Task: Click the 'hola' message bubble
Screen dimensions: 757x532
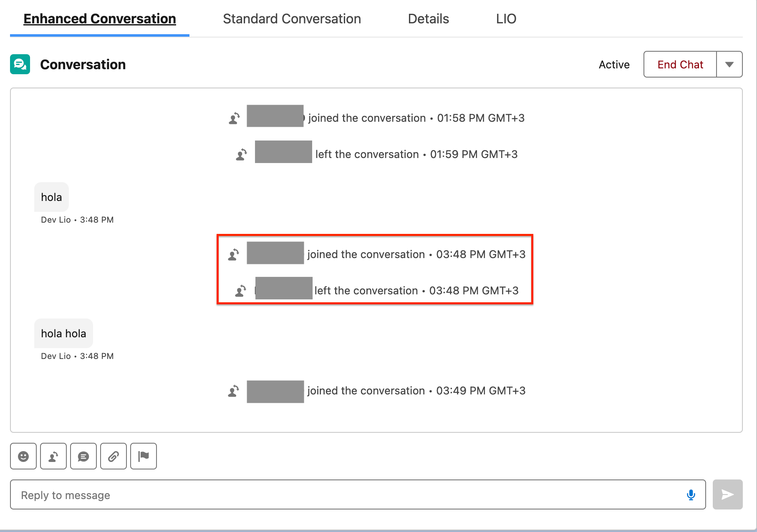Action: [x=51, y=197]
